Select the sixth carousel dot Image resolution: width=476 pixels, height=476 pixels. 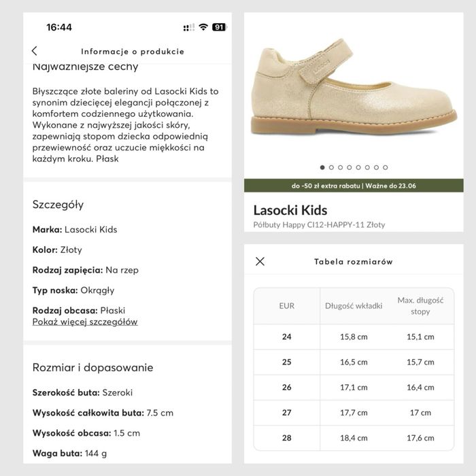tap(367, 167)
